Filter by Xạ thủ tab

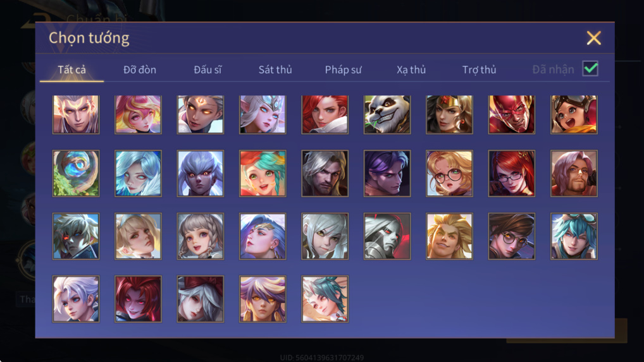pyautogui.click(x=411, y=69)
